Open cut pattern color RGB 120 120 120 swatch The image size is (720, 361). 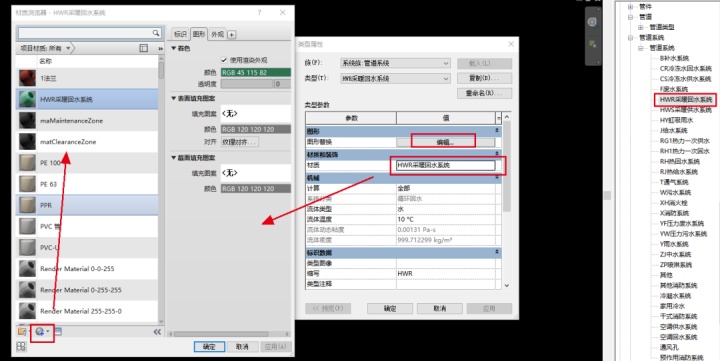tap(256, 189)
